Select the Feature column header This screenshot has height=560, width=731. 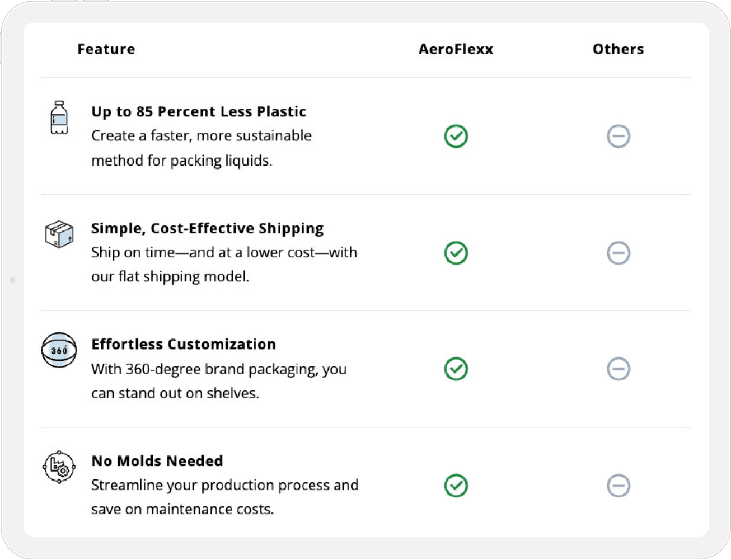tap(106, 49)
